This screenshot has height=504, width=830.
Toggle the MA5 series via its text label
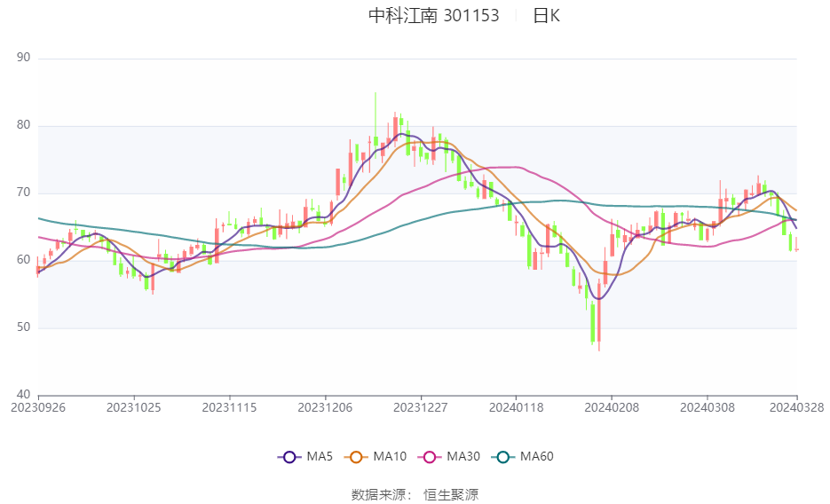(320, 457)
